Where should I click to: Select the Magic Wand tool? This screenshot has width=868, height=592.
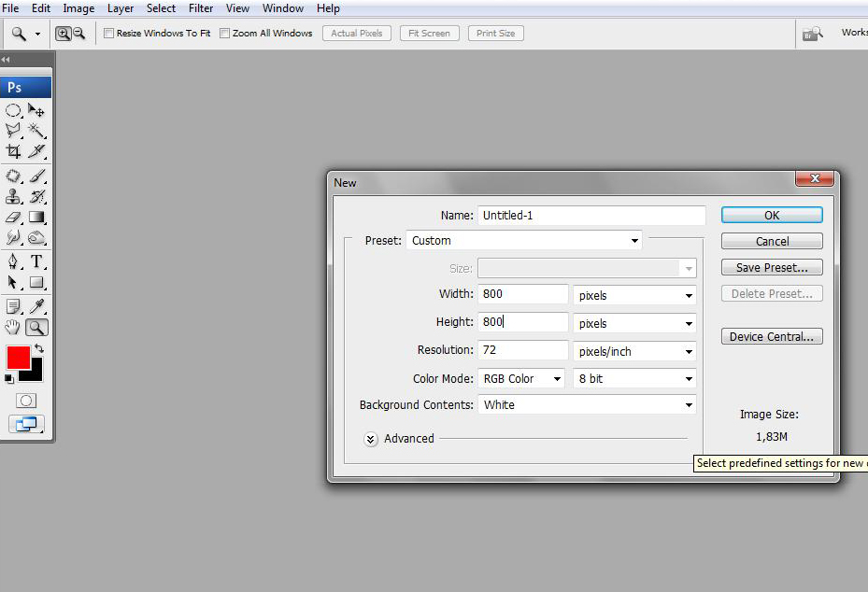click(x=36, y=131)
